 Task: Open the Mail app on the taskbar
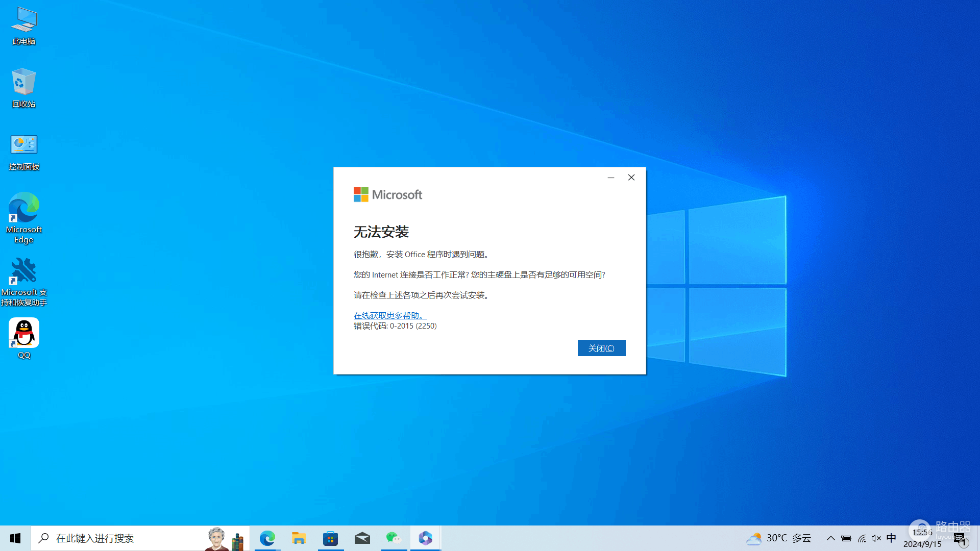click(x=362, y=538)
